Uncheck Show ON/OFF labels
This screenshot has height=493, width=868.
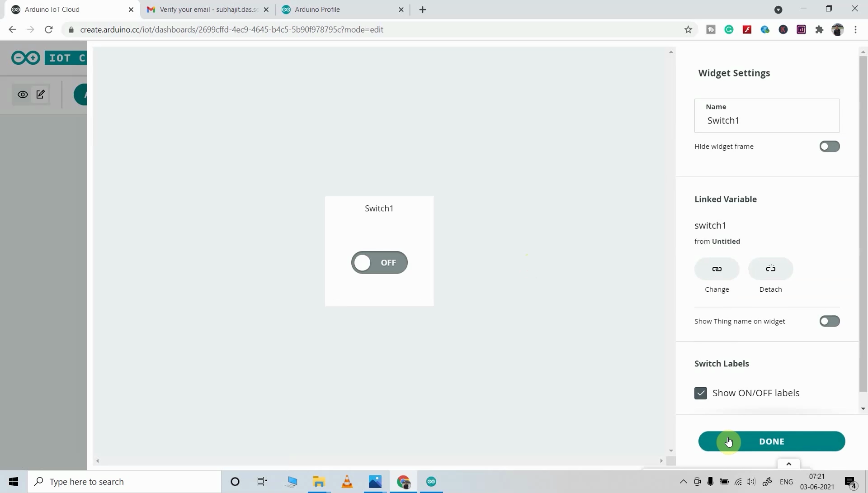701,393
